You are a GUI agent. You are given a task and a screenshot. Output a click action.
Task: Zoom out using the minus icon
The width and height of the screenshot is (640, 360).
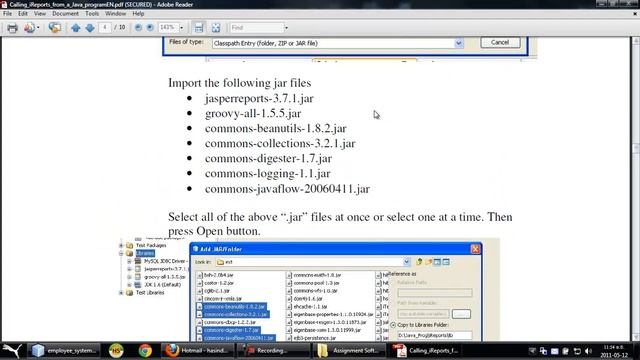pos(138,27)
